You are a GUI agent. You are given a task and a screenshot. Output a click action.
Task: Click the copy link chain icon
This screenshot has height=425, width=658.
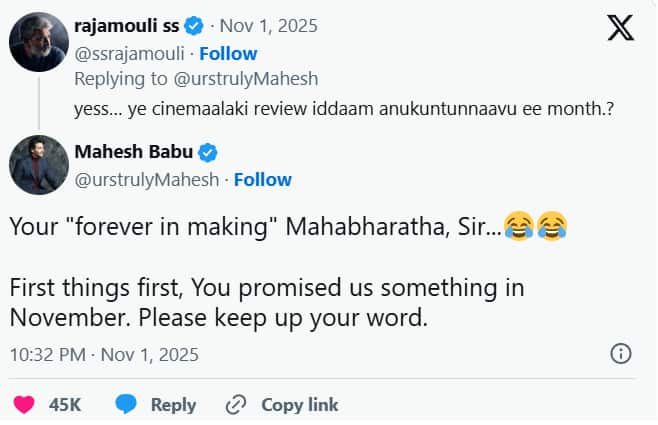[x=236, y=404]
